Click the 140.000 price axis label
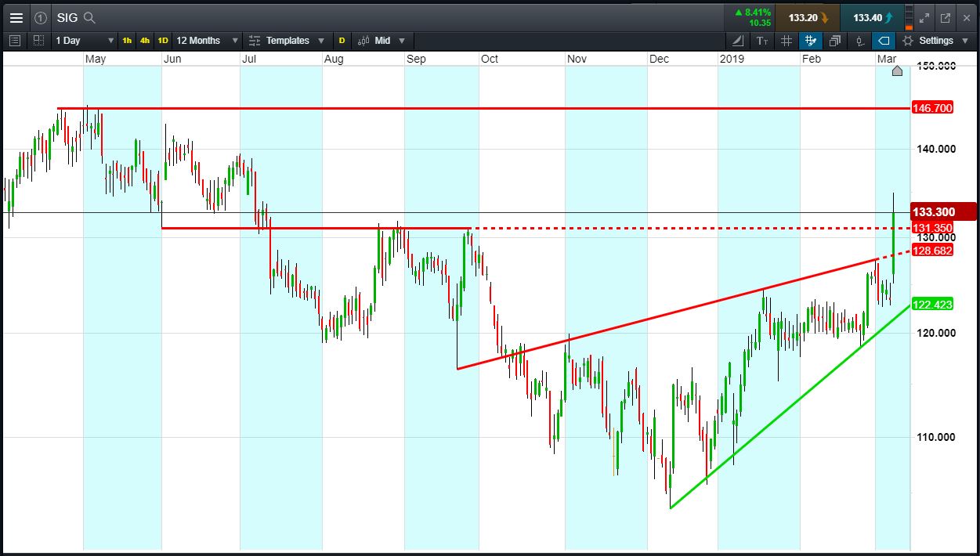This screenshot has width=980, height=556. click(936, 149)
